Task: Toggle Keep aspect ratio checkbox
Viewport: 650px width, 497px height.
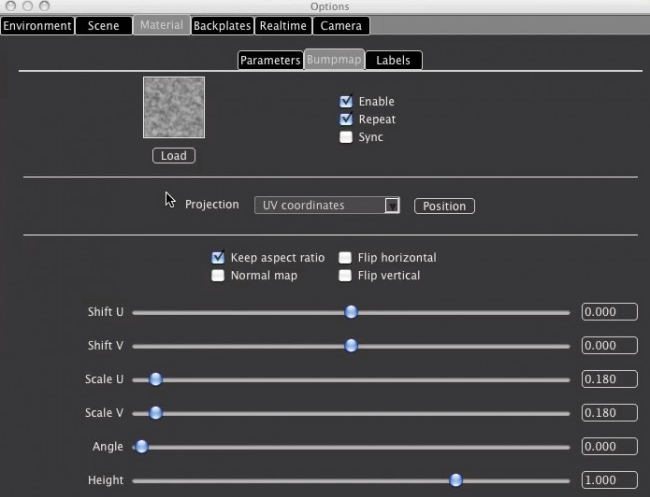Action: click(218, 257)
